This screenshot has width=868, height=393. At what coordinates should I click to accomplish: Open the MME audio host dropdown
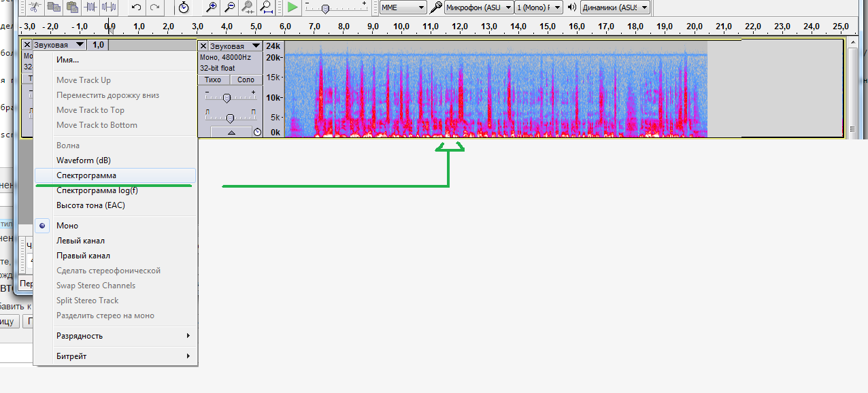coord(403,7)
